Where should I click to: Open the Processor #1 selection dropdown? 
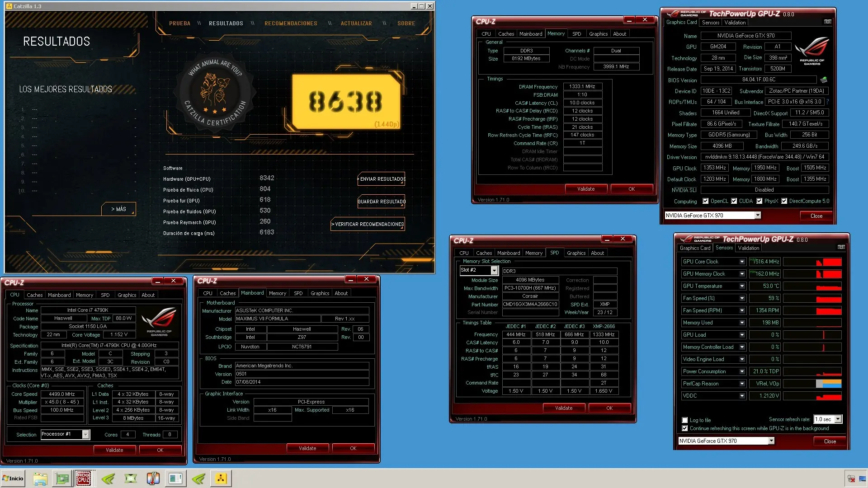[x=85, y=434]
